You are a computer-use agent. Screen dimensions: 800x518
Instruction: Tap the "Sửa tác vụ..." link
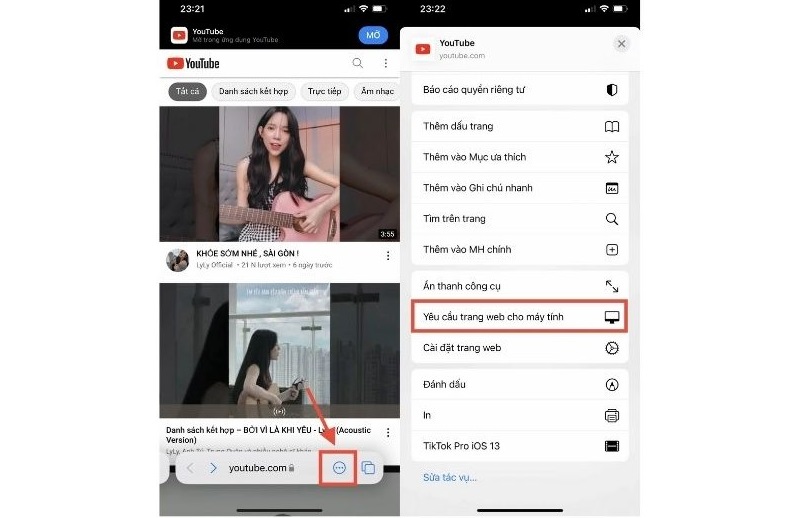tap(450, 477)
